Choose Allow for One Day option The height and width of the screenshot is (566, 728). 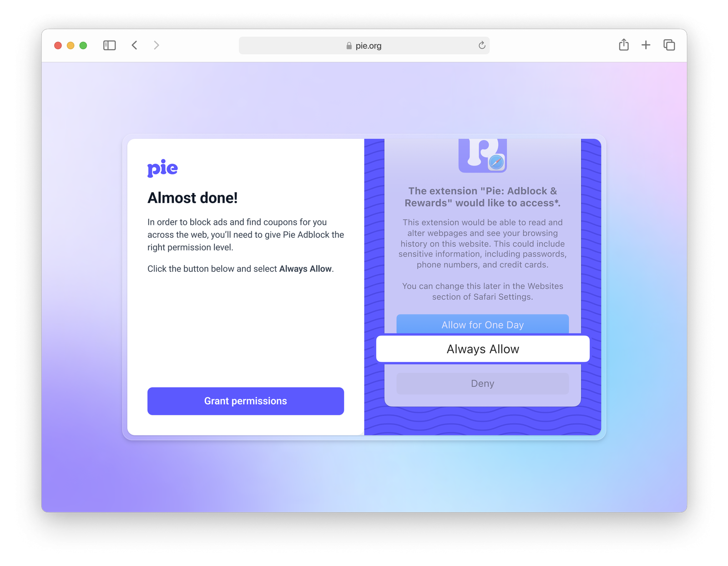[482, 325]
